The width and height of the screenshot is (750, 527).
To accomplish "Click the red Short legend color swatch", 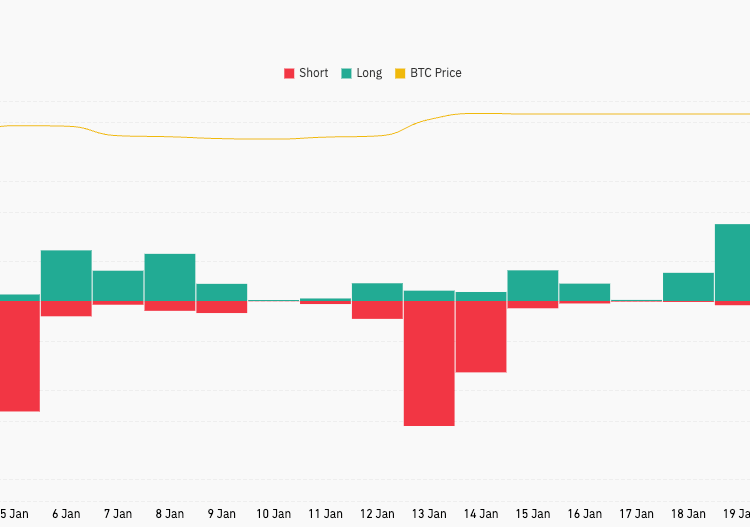I will click(x=290, y=73).
